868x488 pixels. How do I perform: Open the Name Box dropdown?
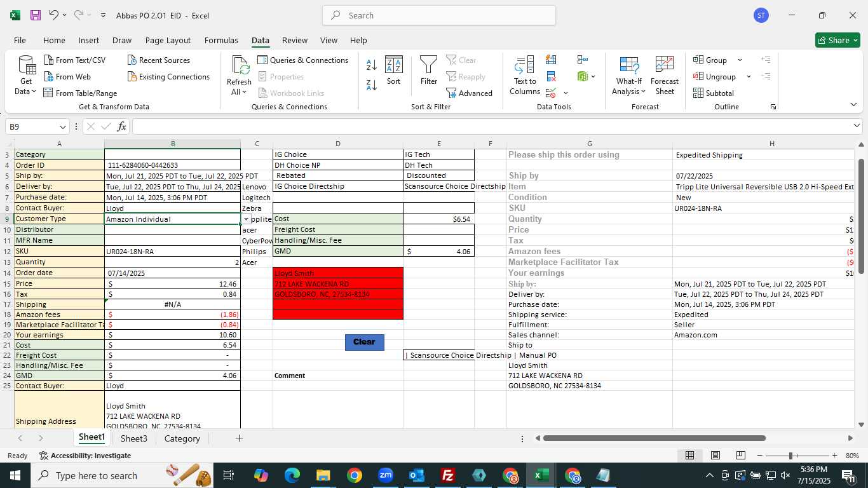[x=62, y=126]
